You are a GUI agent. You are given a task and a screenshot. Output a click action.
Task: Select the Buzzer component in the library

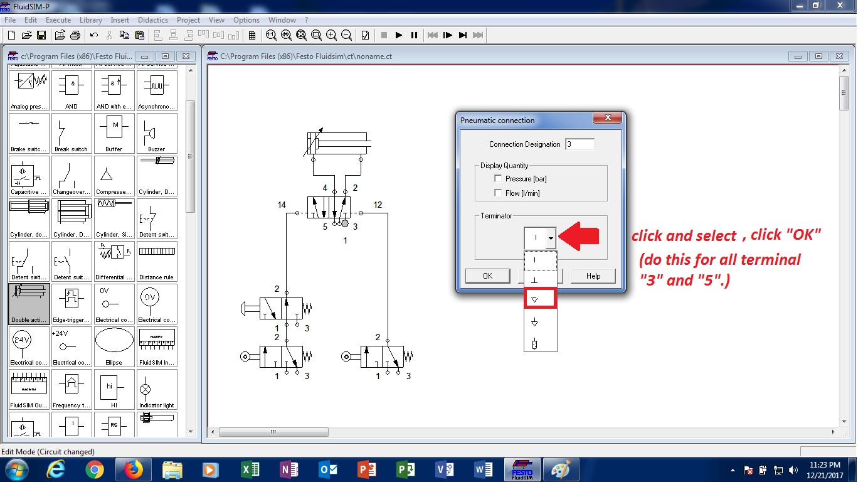tap(157, 133)
